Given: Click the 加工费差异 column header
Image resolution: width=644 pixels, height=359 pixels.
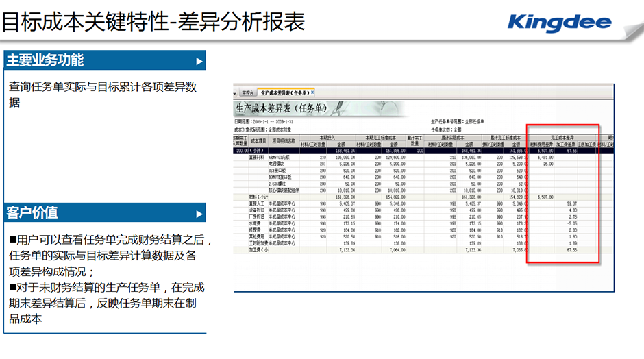Looking at the screenshot, I should pos(565,144).
